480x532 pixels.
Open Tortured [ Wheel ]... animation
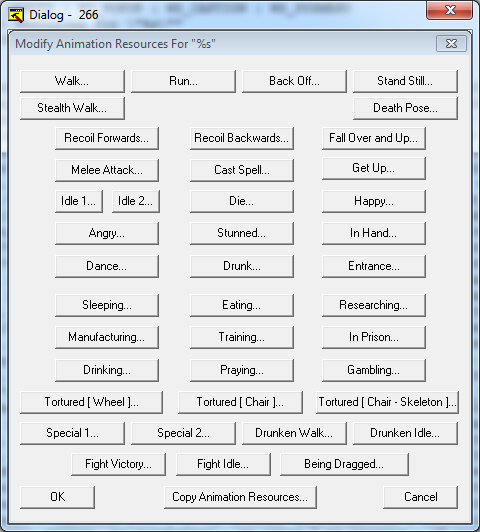(92, 402)
